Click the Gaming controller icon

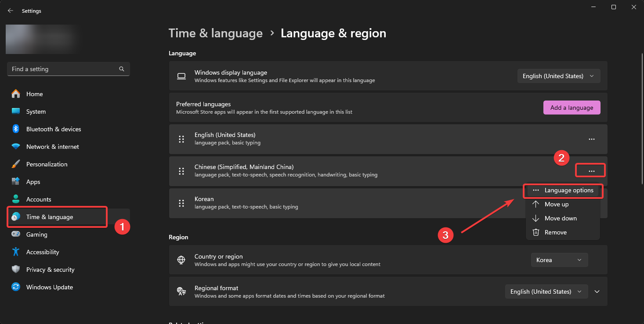[16, 234]
